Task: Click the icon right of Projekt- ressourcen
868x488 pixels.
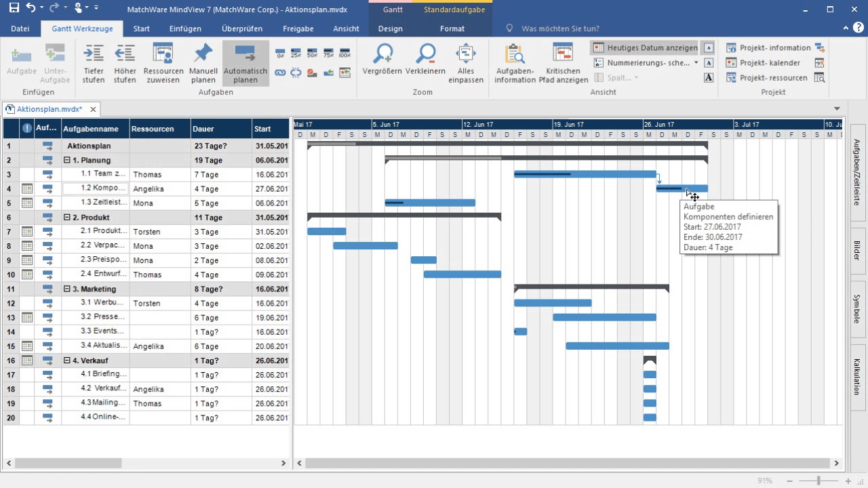Action: [x=820, y=78]
